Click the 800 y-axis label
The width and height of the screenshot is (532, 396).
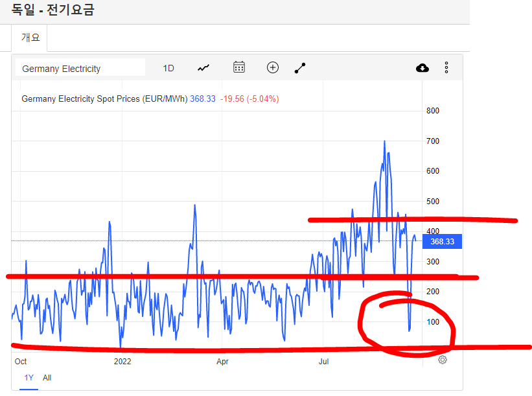click(x=433, y=111)
